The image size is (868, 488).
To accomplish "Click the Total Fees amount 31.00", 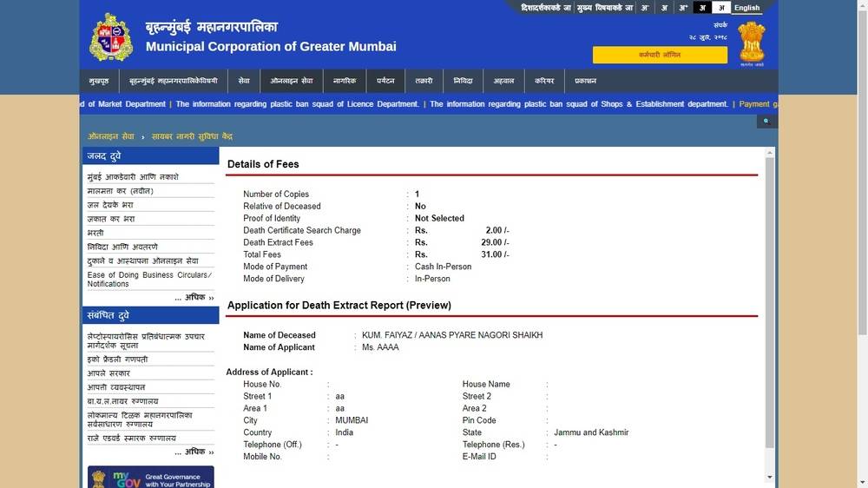I will point(495,254).
